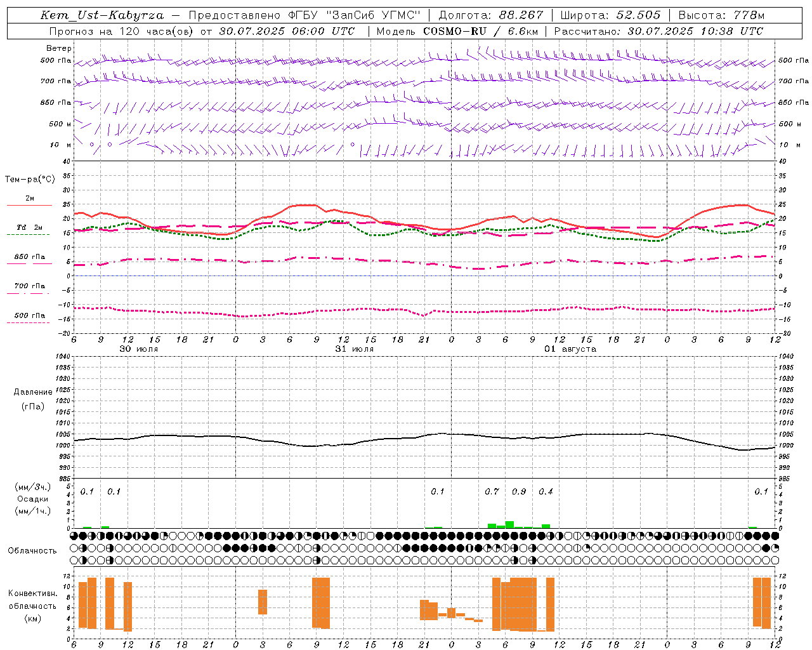Click the red 2м temperature legend line
This screenshot has height=650, width=812.
click(29, 205)
